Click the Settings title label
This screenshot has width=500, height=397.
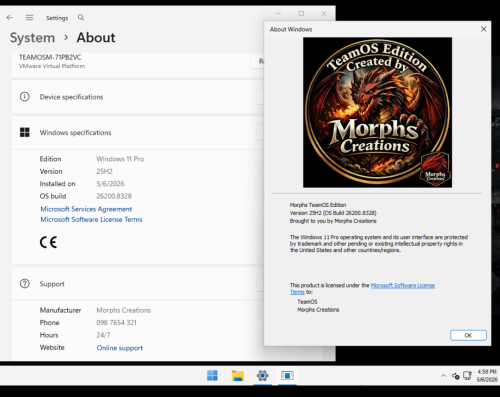point(57,18)
